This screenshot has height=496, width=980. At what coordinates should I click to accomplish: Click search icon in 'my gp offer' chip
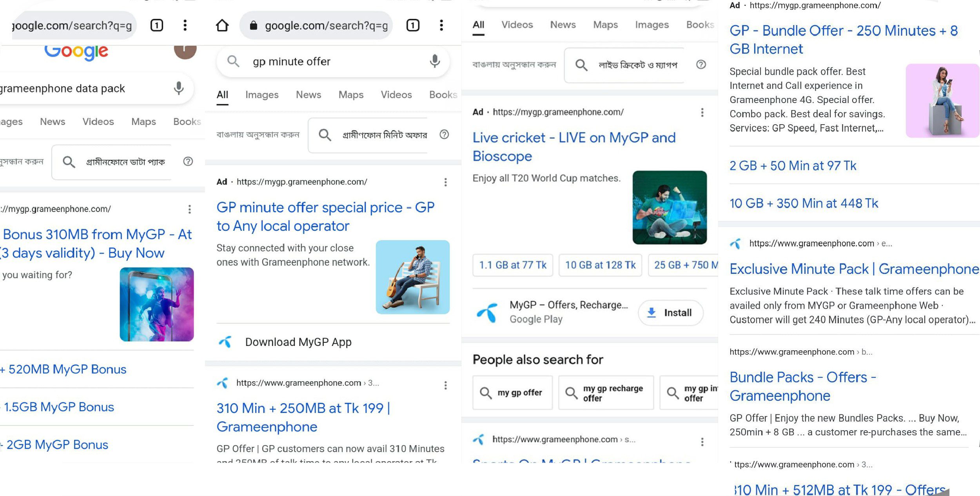tap(486, 393)
